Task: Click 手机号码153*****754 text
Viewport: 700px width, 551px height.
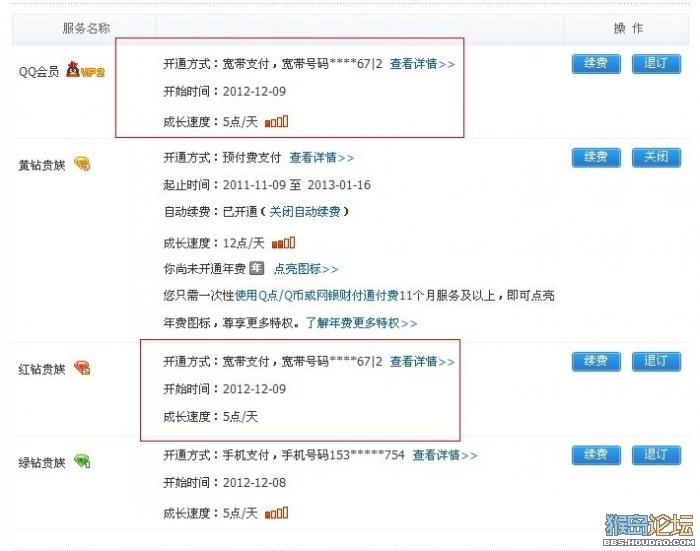Action: click(x=343, y=455)
